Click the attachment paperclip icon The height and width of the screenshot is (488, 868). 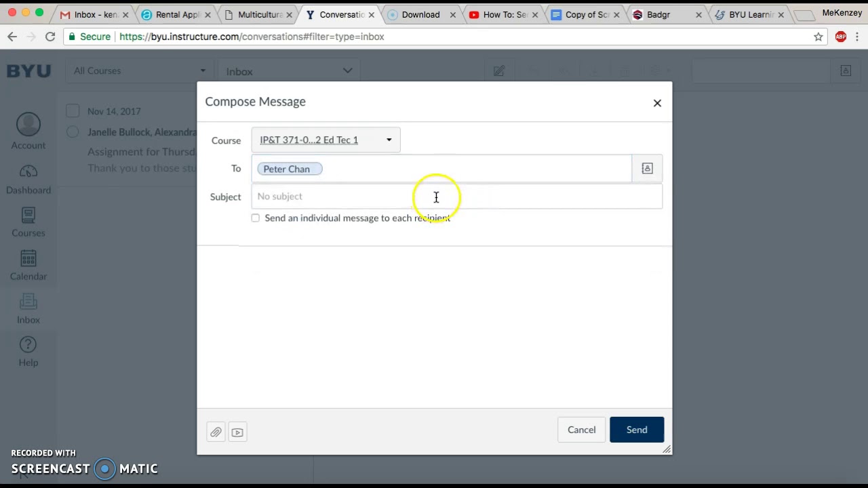point(216,432)
